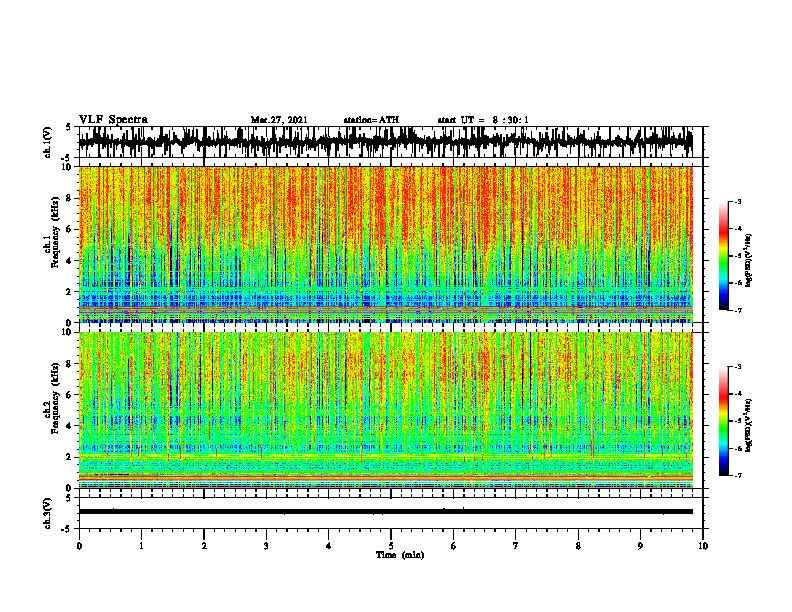
Task: Click the ch.2 color scale log(PSD) unit label
Action: pyautogui.click(x=749, y=425)
